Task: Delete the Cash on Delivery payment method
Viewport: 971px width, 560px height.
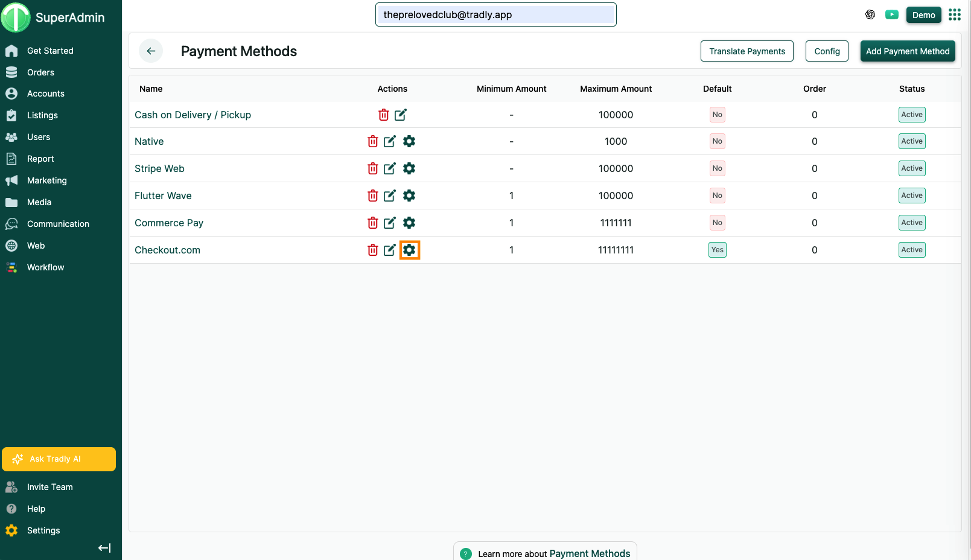Action: 383,115
